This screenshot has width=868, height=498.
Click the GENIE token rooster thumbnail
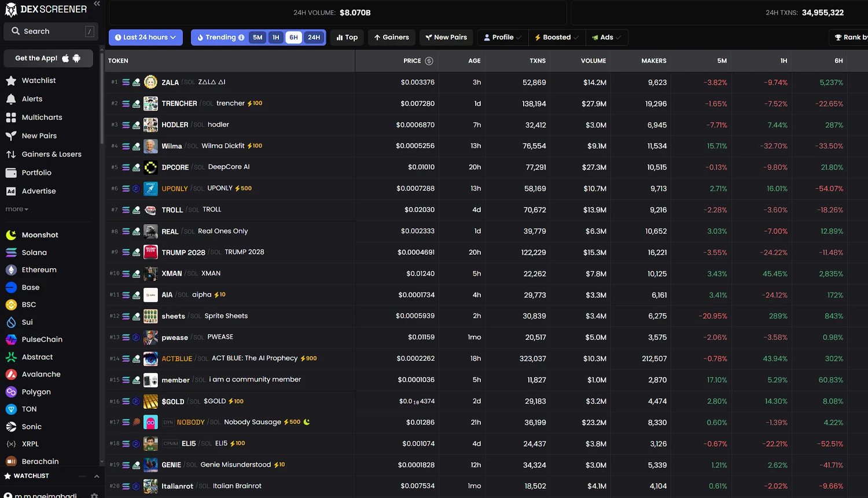(150, 465)
